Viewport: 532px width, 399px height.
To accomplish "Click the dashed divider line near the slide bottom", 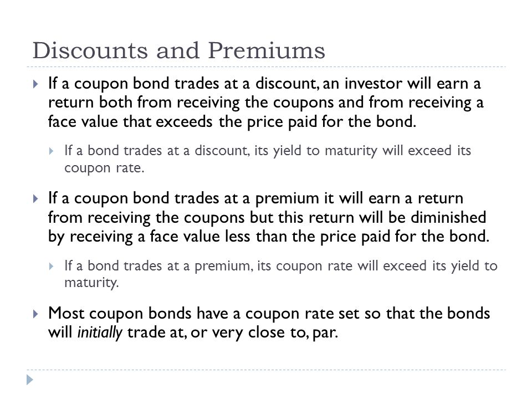I will [266, 370].
